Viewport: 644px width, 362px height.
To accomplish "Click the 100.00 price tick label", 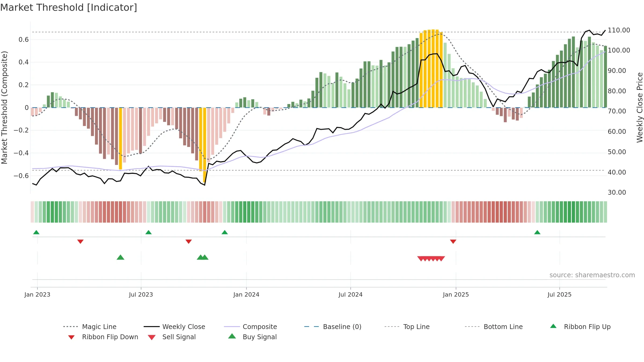I will click(x=619, y=50).
